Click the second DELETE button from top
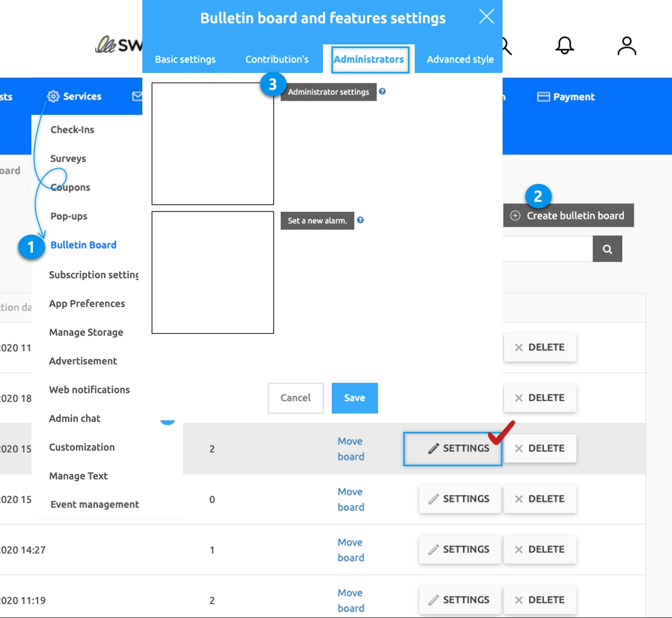 pyautogui.click(x=540, y=398)
